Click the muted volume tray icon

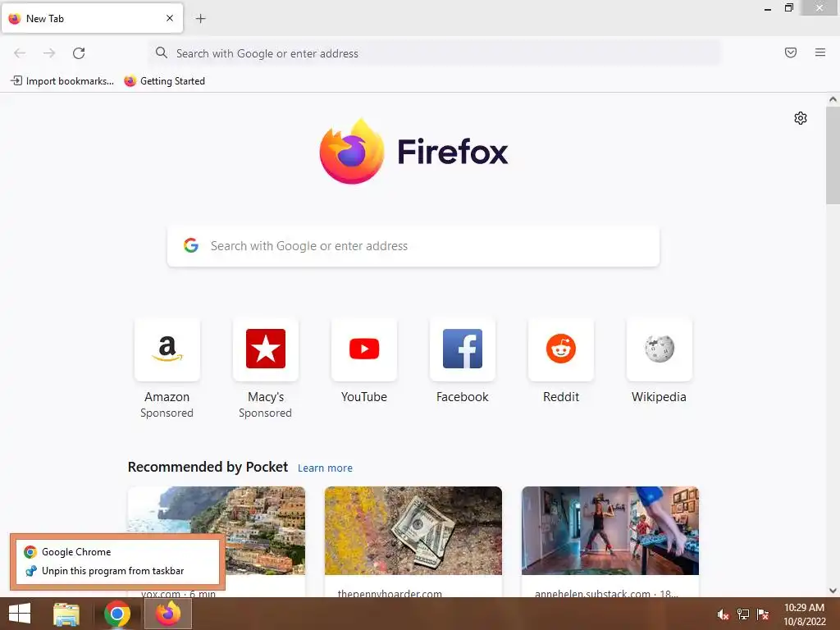click(723, 614)
